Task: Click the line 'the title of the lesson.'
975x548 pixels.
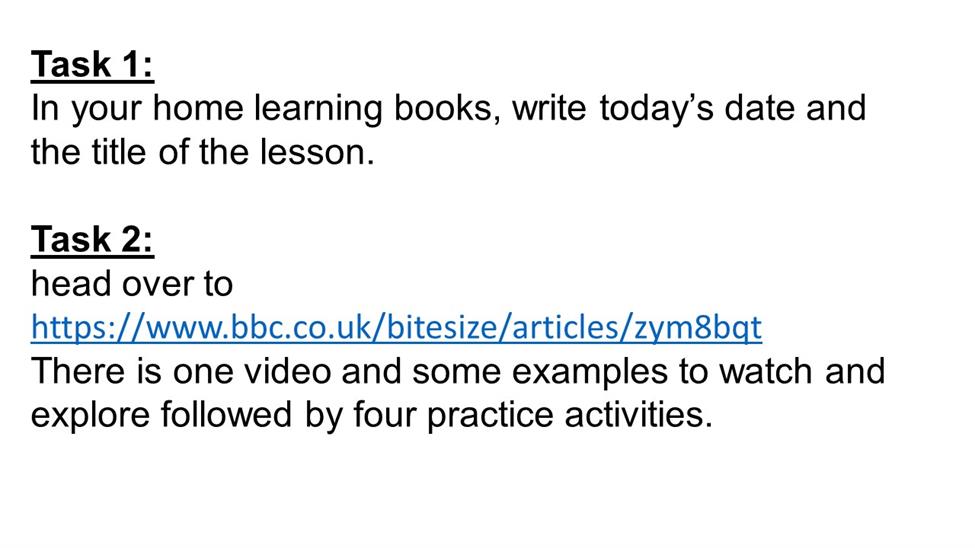Action: click(203, 152)
